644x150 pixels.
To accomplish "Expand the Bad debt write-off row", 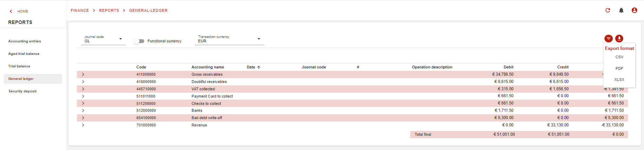I will pyautogui.click(x=83, y=118).
